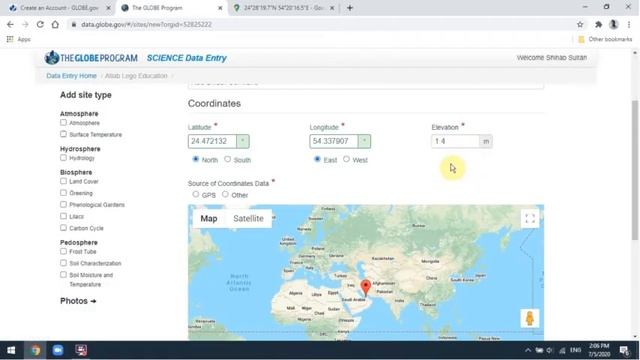The width and height of the screenshot is (640, 360).
Task: Open the Chrome profile avatar
Action: pyautogui.click(x=613, y=24)
